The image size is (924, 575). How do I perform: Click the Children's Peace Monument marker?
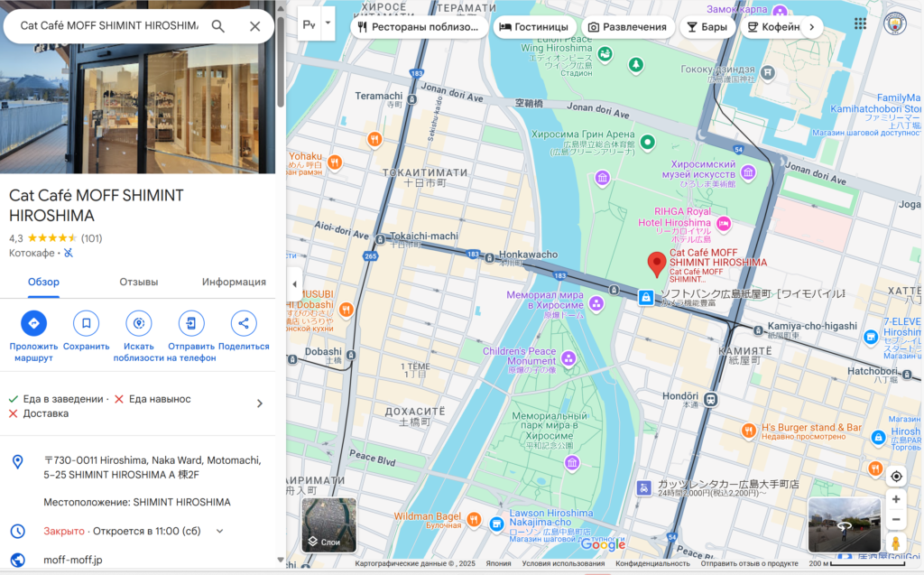568,358
